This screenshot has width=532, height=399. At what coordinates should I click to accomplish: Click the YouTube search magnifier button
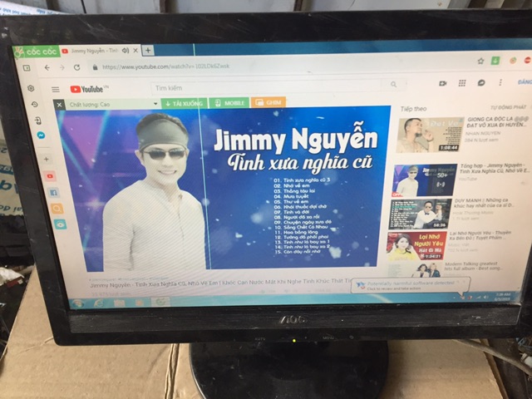393,84
